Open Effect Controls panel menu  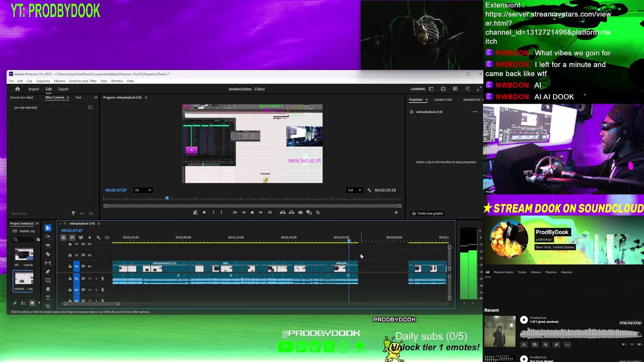pos(68,98)
